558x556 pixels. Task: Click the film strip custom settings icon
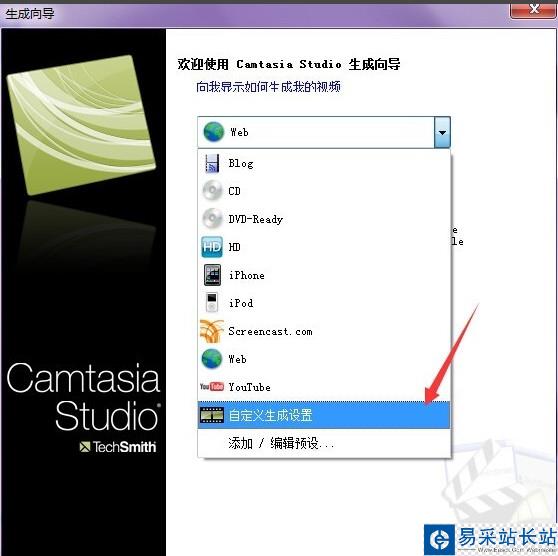click(x=212, y=415)
